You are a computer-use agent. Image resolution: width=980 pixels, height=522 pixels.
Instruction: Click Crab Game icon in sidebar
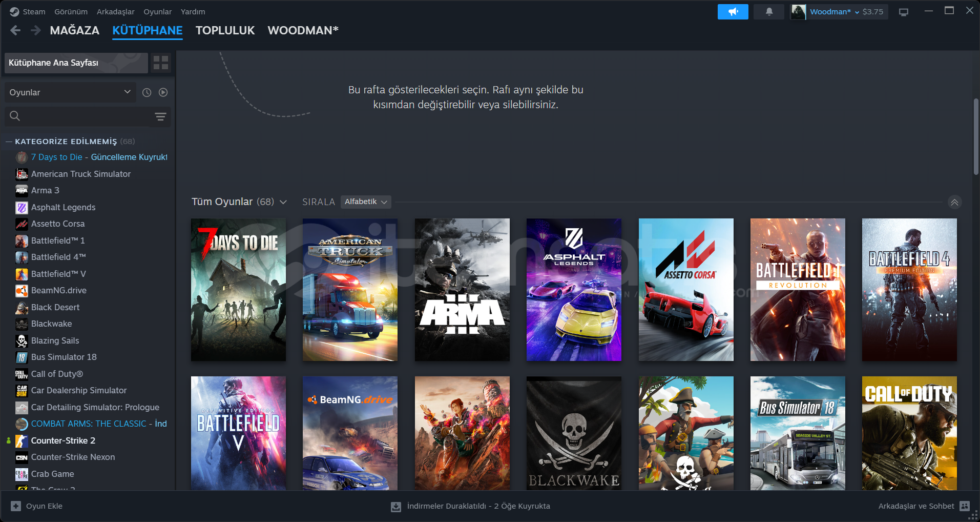(x=22, y=474)
